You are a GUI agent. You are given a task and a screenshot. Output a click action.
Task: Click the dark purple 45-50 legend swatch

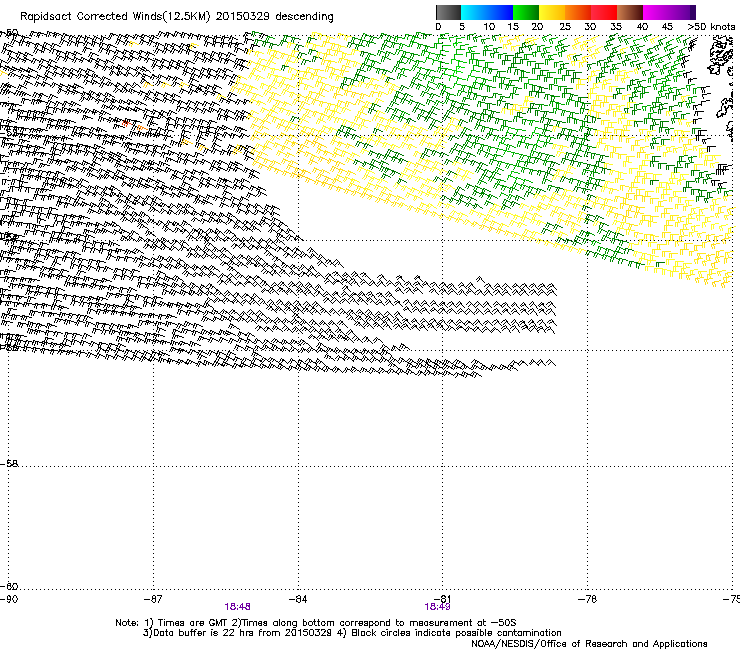(682, 12)
